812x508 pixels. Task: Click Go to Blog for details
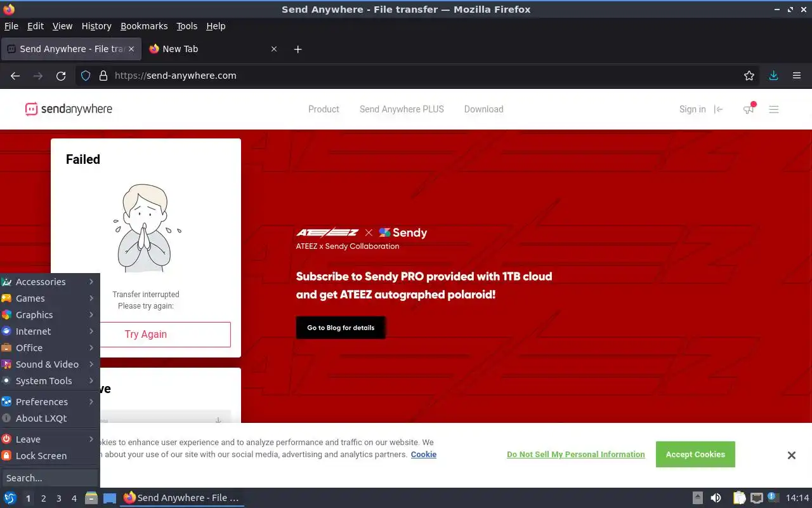point(341,328)
